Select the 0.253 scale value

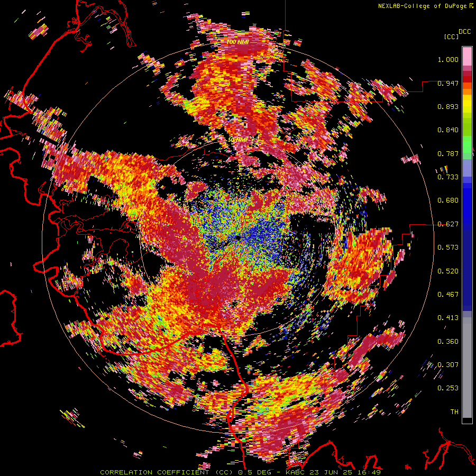pyautogui.click(x=448, y=388)
